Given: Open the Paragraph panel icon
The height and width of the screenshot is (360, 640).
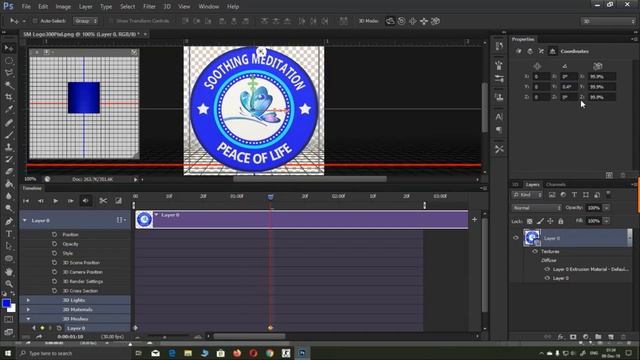Looking at the screenshot, I should (499, 130).
